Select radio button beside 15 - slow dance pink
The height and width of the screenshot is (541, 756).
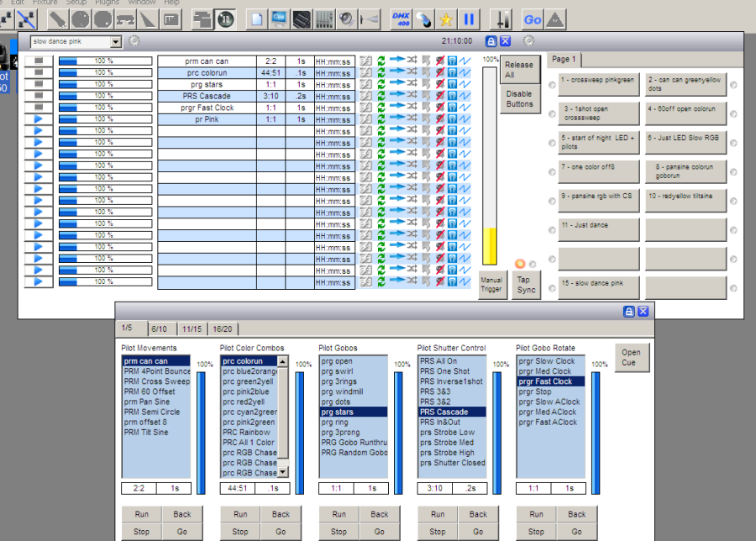pos(552,288)
